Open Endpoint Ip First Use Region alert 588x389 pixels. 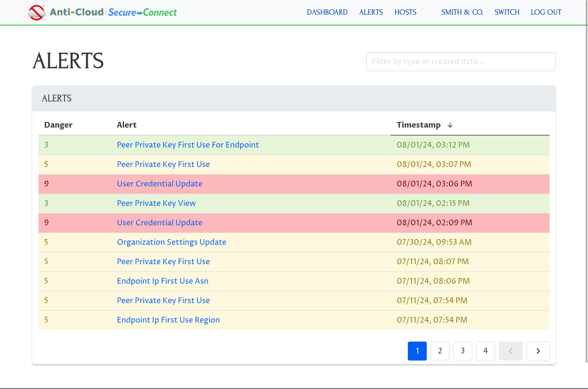click(168, 320)
